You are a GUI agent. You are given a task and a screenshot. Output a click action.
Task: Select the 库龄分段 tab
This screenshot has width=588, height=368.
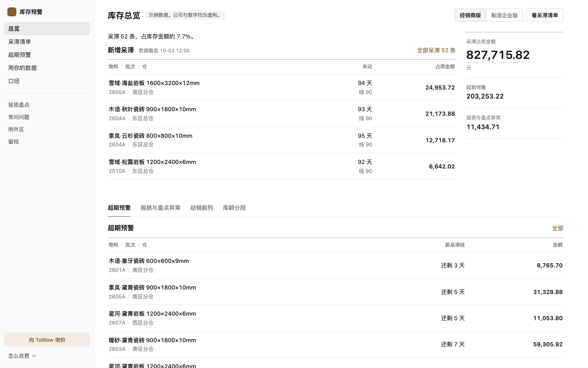point(234,208)
